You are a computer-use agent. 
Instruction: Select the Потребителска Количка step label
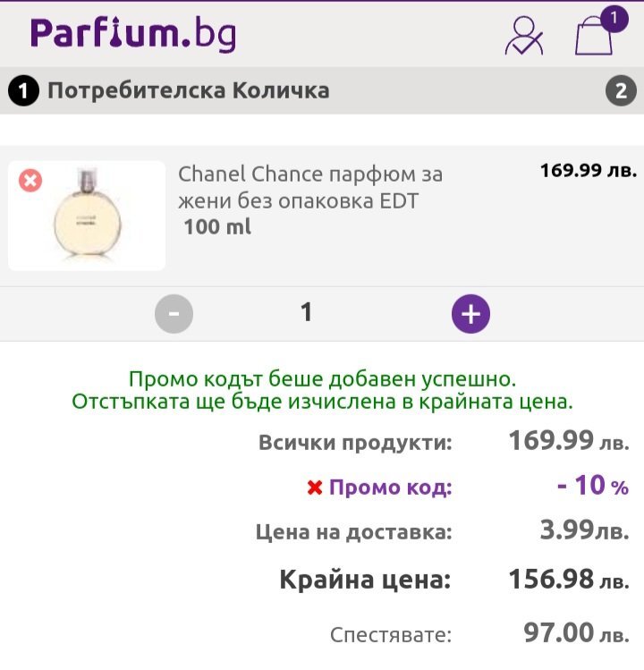188,90
